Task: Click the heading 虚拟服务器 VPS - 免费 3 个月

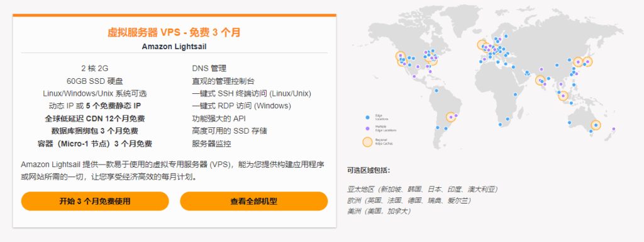Action: point(174,33)
